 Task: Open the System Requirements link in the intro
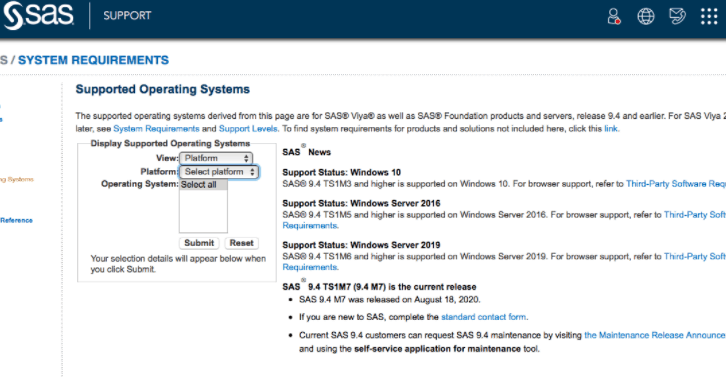pos(156,129)
